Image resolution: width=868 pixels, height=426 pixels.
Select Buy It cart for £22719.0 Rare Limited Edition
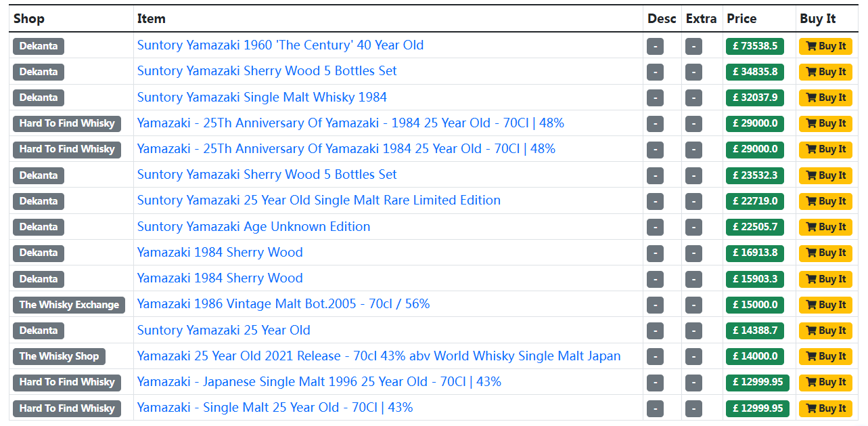(x=825, y=201)
